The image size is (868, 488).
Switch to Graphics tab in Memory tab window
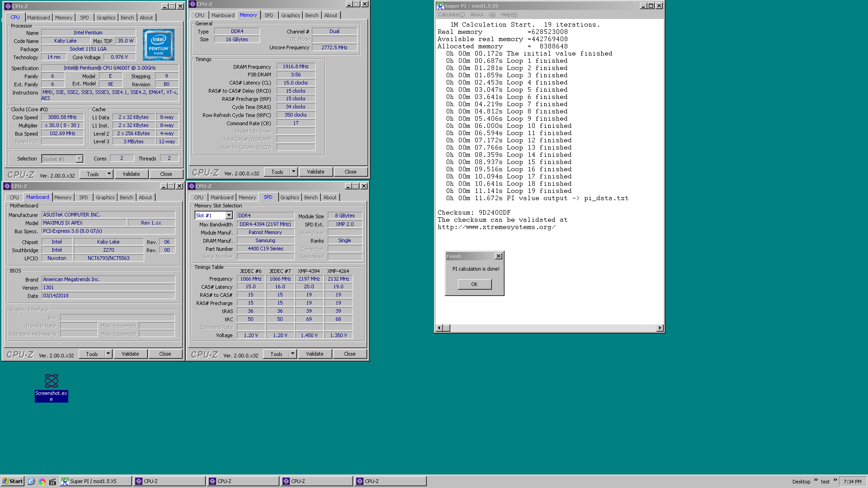[x=290, y=15]
